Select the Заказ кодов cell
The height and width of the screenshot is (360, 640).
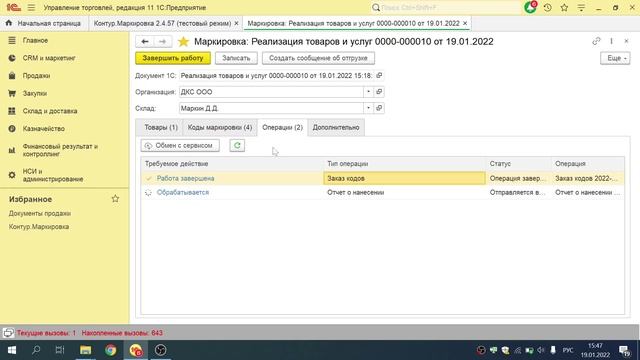pyautogui.click(x=404, y=178)
